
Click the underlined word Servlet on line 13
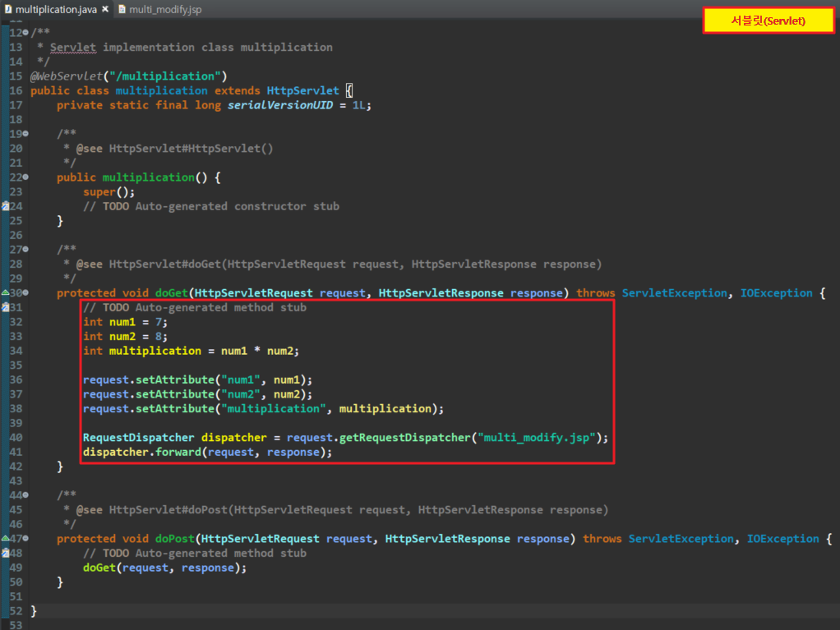(x=73, y=47)
